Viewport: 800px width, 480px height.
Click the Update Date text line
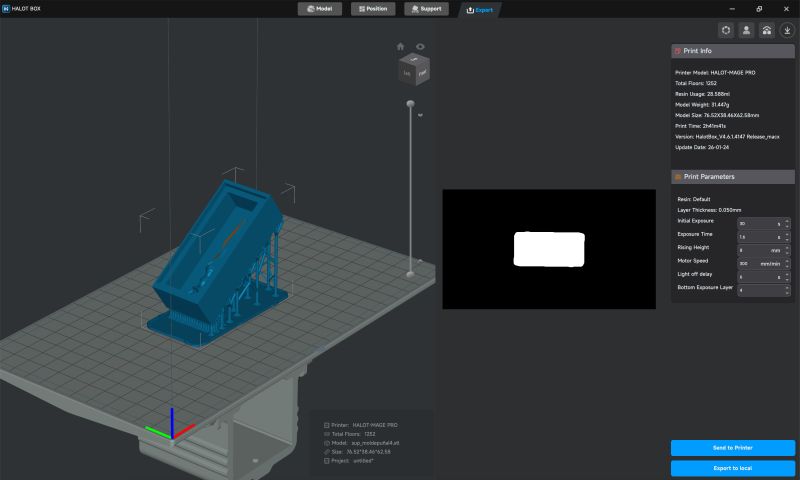coord(702,147)
